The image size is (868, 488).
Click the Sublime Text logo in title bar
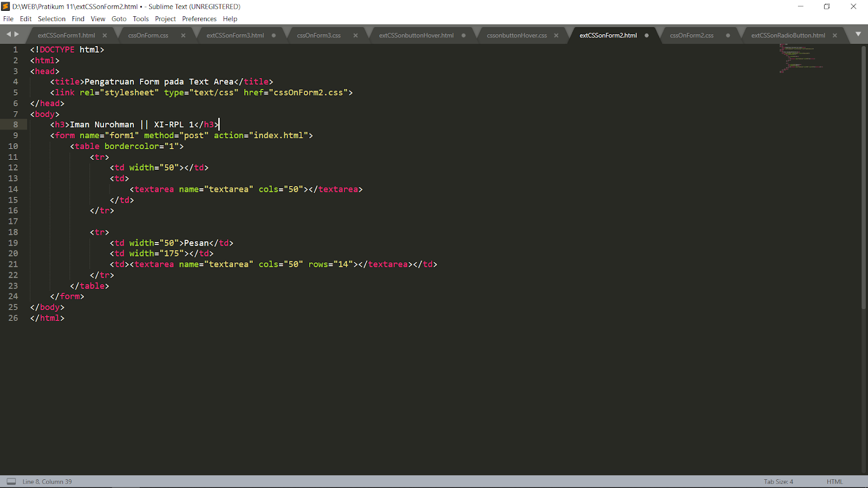click(x=5, y=7)
